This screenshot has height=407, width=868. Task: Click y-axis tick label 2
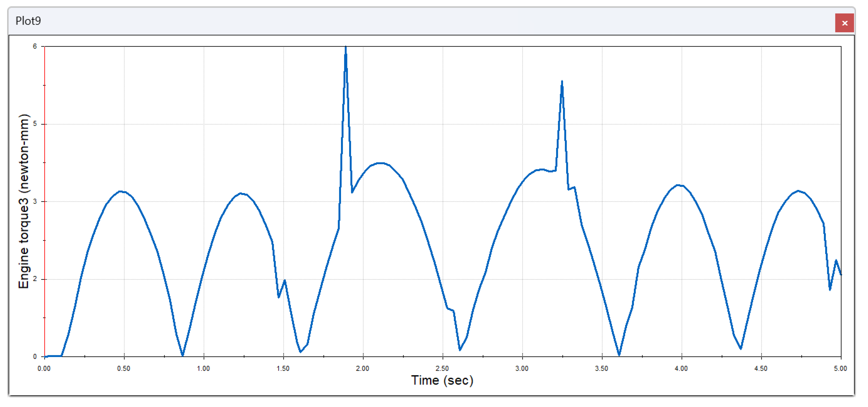(x=35, y=279)
